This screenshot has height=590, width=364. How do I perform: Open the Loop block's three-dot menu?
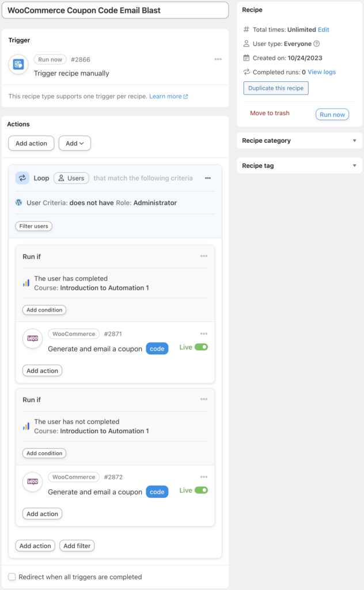click(x=208, y=178)
